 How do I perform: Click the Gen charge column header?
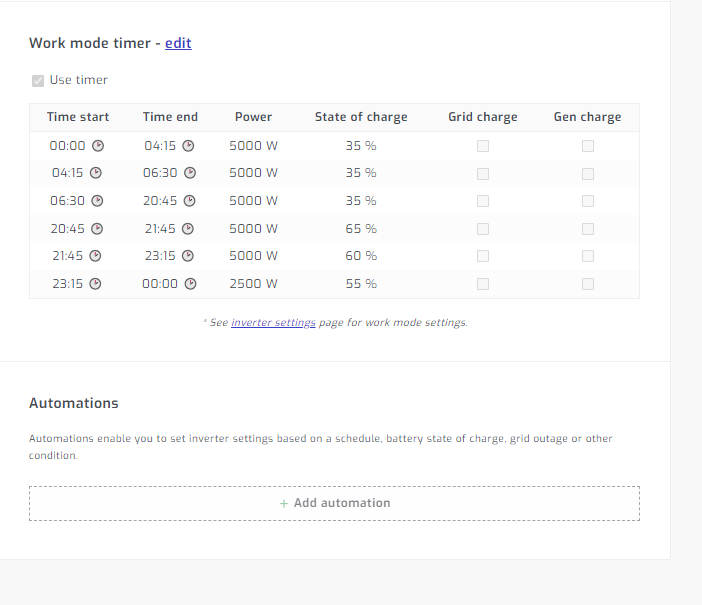pos(587,117)
